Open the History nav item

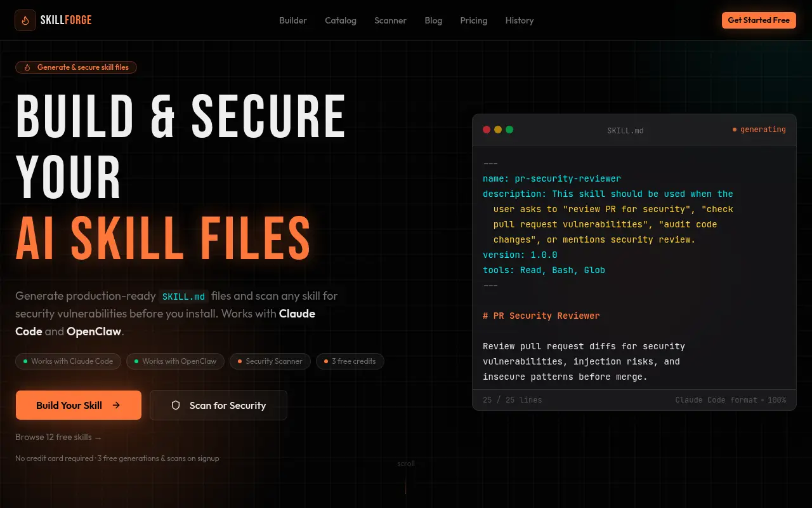[520, 20]
